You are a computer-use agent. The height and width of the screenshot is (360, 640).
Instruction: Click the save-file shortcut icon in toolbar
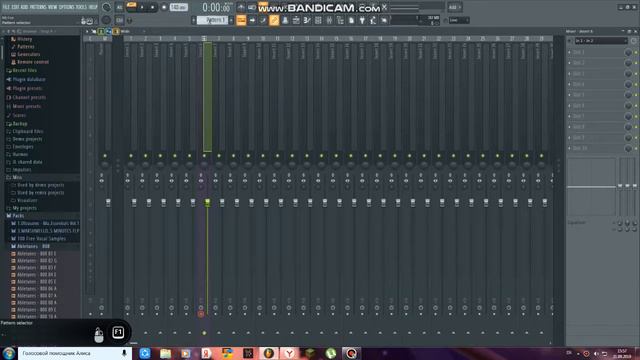(x=351, y=20)
